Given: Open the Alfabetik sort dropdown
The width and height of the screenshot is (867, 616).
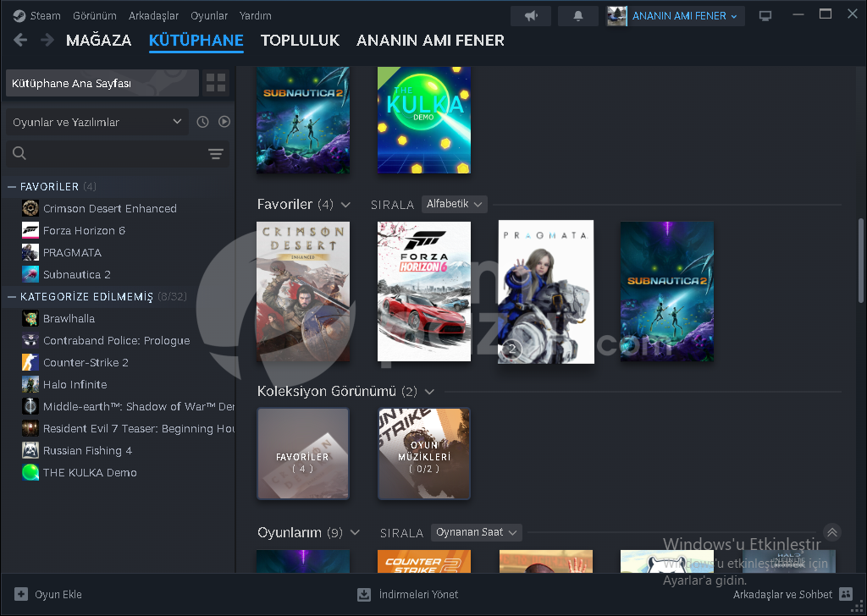Looking at the screenshot, I should (x=454, y=204).
